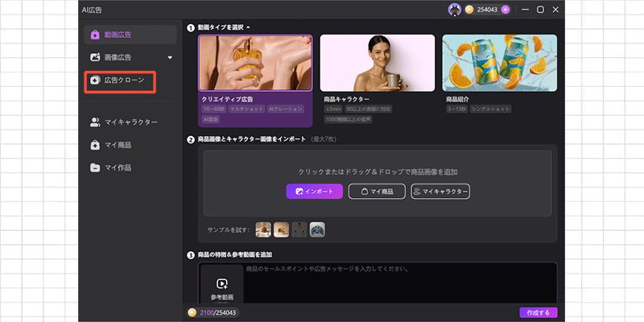Viewport: 644px width, 322px height.
Task: Click the シングルショット tag
Action: [490, 109]
